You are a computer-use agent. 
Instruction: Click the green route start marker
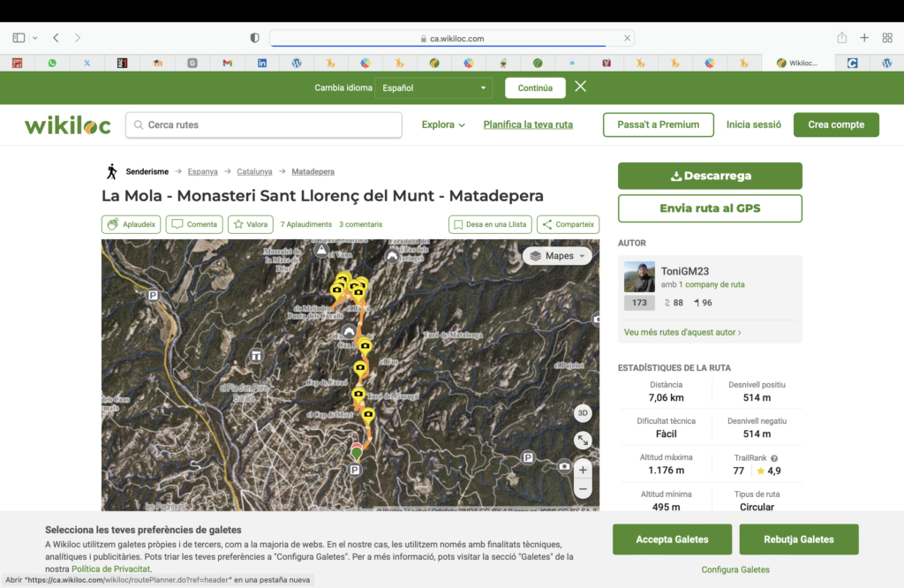pyautogui.click(x=357, y=453)
